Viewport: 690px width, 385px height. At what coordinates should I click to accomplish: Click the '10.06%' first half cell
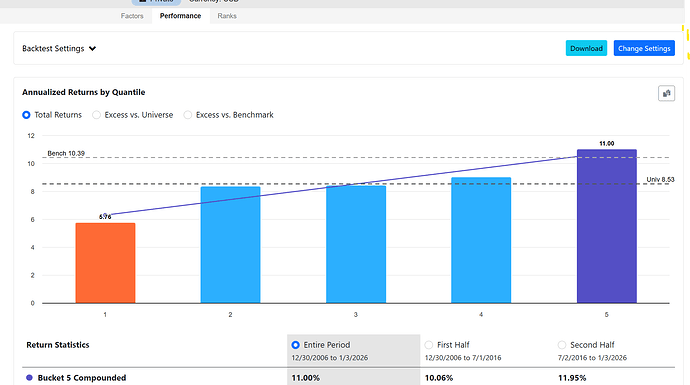(x=439, y=378)
